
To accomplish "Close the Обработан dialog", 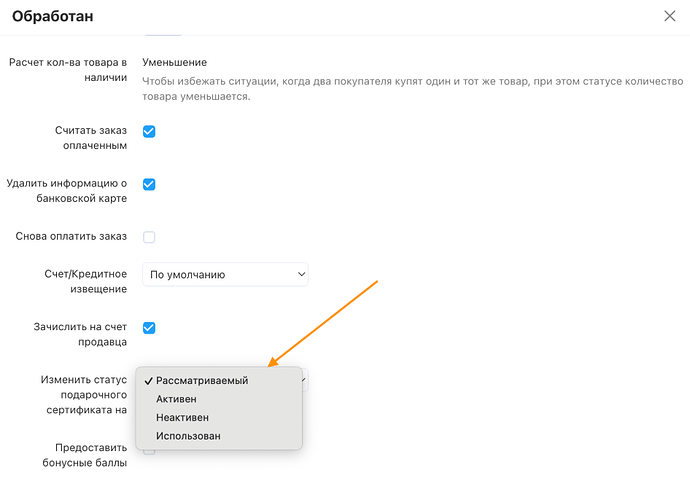I will 669,16.
